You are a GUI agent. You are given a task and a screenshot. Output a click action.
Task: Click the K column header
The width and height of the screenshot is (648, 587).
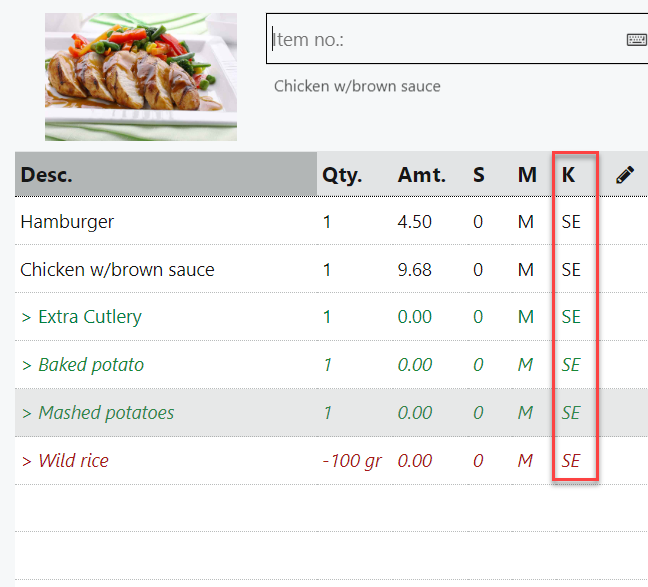click(569, 175)
